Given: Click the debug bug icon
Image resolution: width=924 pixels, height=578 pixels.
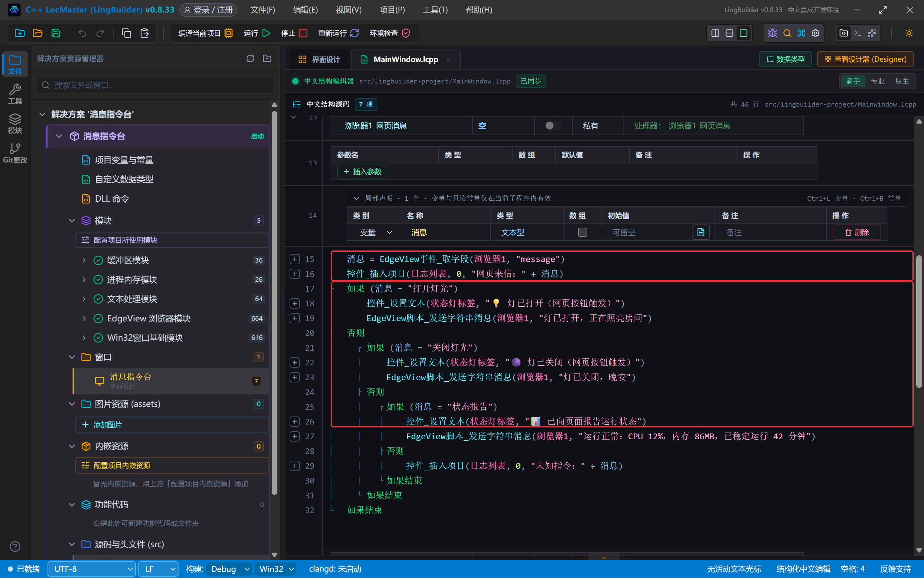Looking at the screenshot, I should [772, 33].
